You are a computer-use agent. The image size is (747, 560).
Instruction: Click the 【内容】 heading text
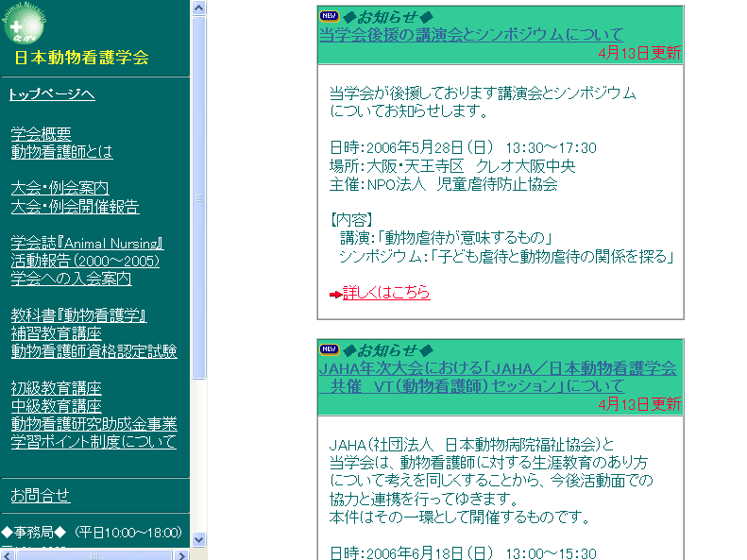[351, 219]
